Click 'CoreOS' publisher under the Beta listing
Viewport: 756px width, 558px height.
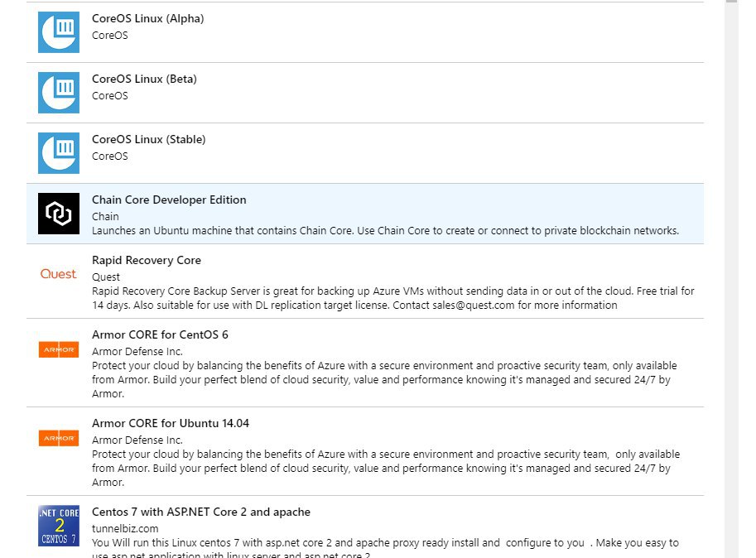(x=110, y=95)
